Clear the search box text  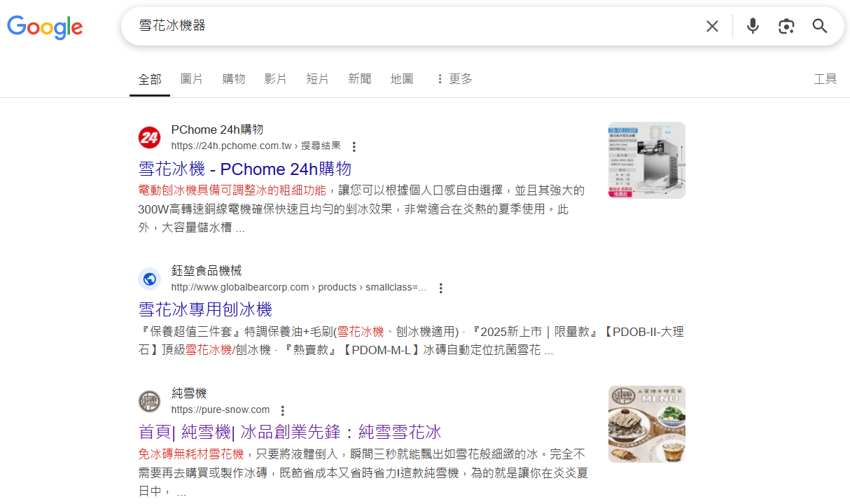point(712,27)
